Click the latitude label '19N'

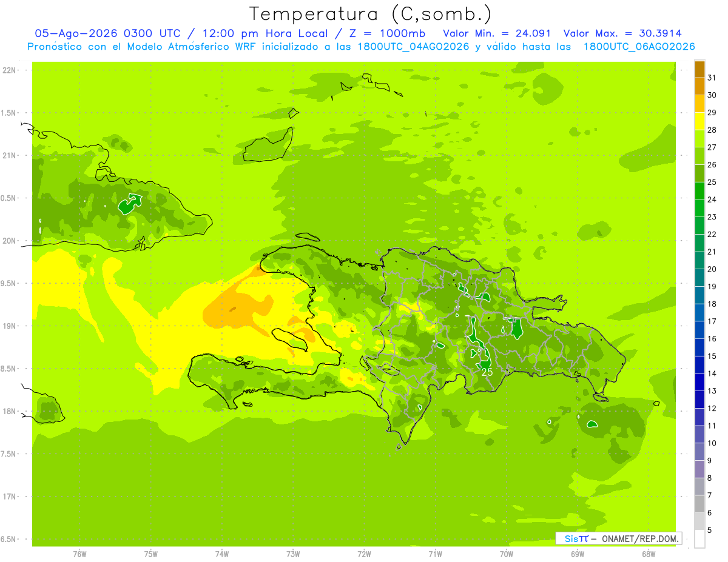[x=9, y=326]
